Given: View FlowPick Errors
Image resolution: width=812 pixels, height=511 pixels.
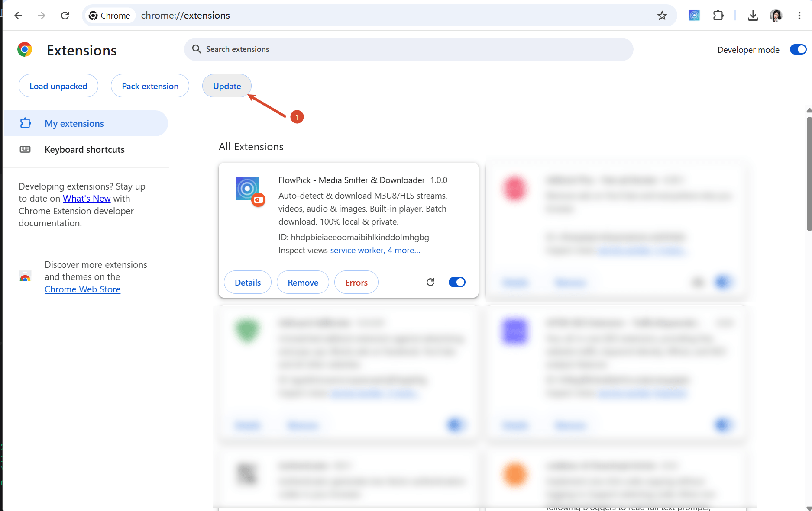Looking at the screenshot, I should point(356,282).
